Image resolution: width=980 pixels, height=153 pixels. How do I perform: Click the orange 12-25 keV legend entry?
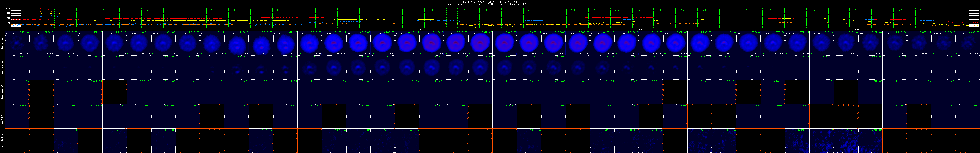[x=46, y=11]
